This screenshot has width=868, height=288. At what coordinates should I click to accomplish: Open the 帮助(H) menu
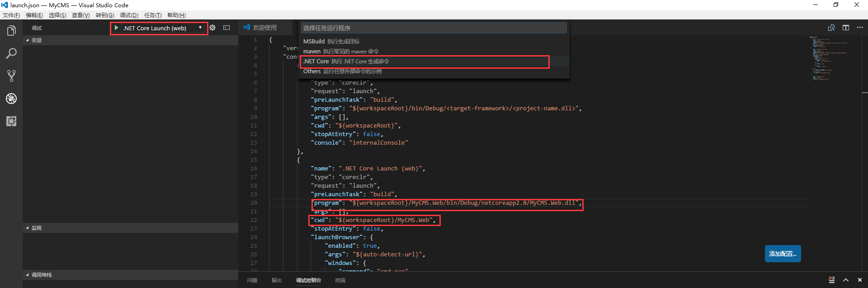point(176,15)
